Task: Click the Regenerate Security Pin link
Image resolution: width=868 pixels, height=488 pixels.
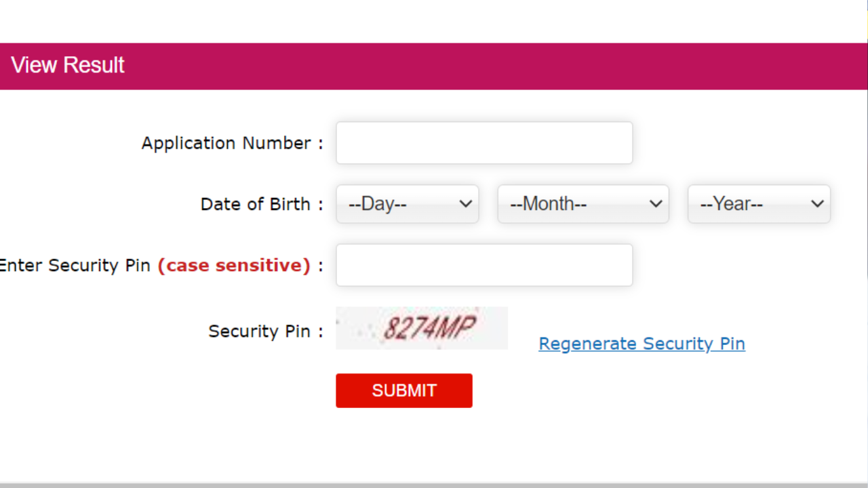Action: [642, 344]
